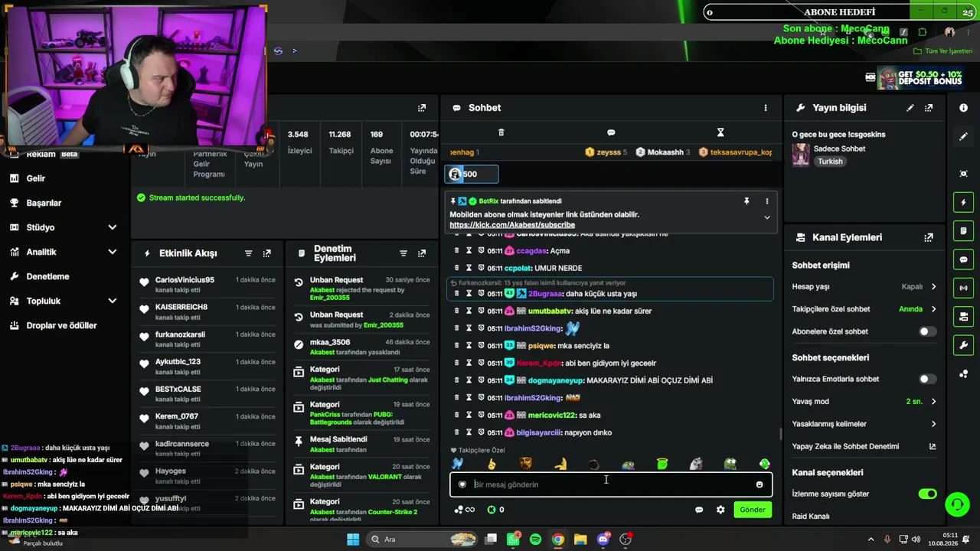Screen dimensions: 980x551
Task: Open the green headset support button
Action: click(956, 504)
